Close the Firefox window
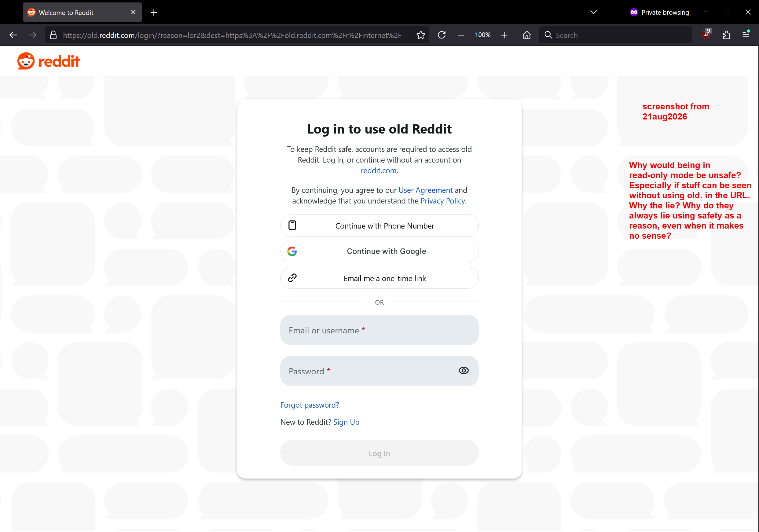 click(748, 12)
